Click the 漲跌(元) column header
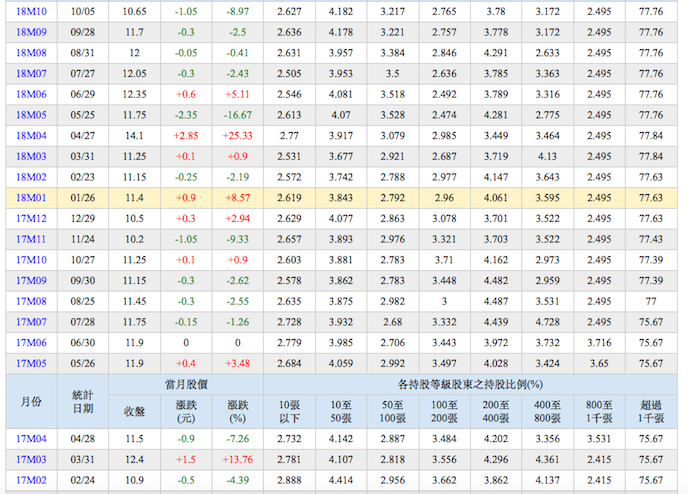688x494 pixels. click(186, 412)
